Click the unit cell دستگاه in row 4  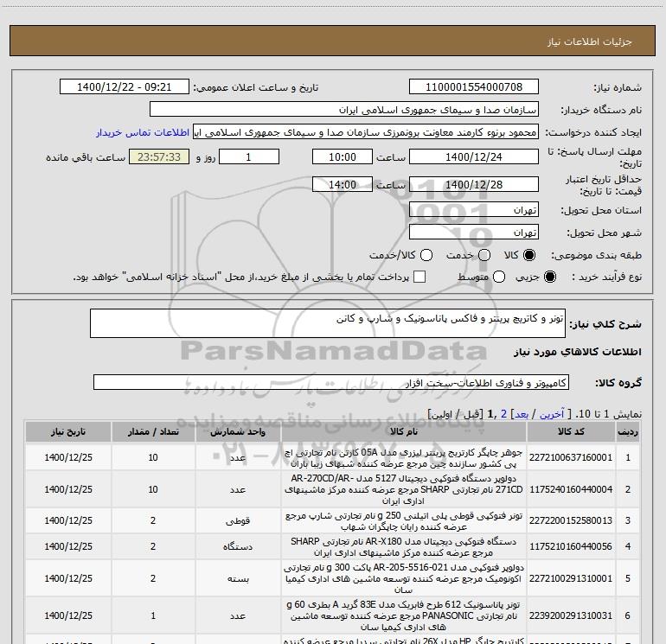coord(238,547)
